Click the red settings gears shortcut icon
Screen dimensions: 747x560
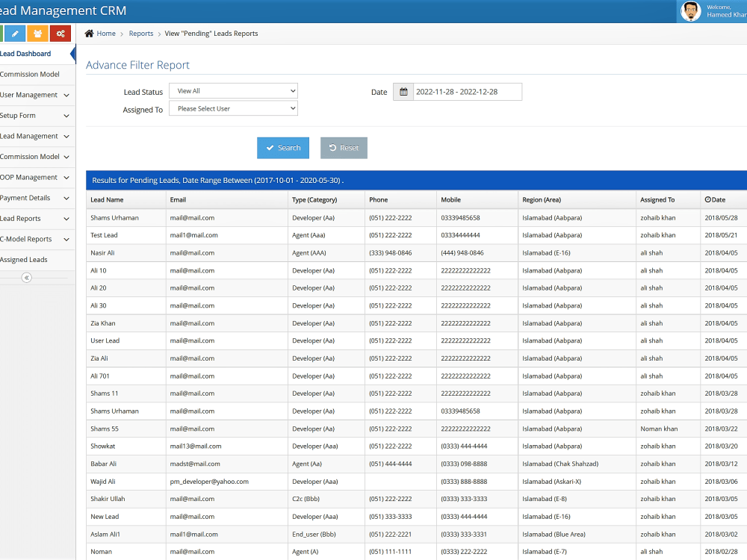pyautogui.click(x=61, y=34)
